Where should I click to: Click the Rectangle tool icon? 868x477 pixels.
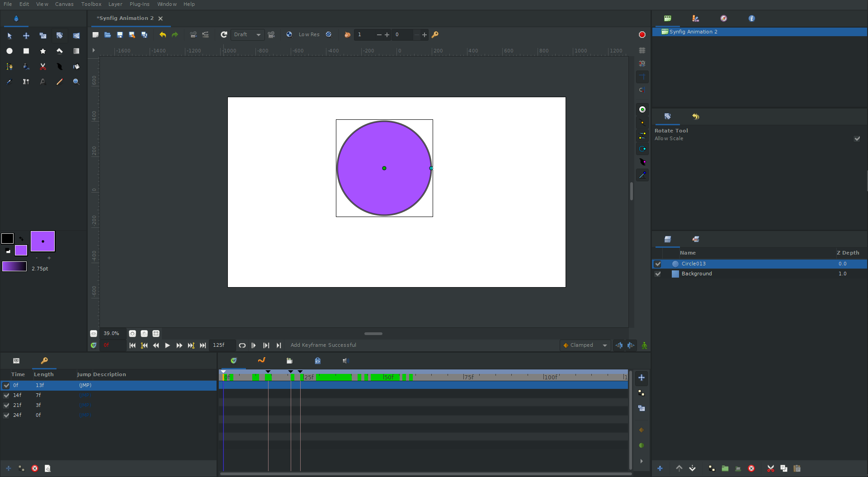[x=26, y=51]
